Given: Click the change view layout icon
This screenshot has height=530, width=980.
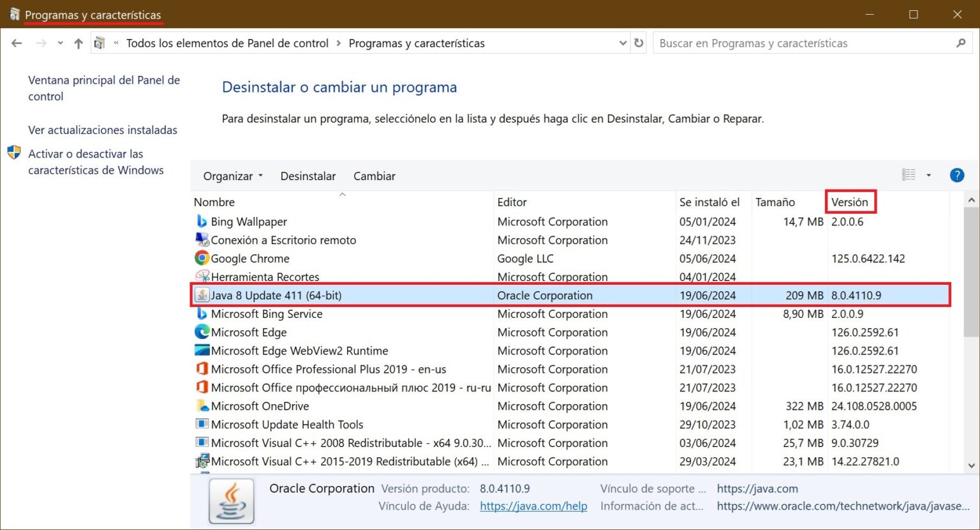Looking at the screenshot, I should pyautogui.click(x=909, y=175).
